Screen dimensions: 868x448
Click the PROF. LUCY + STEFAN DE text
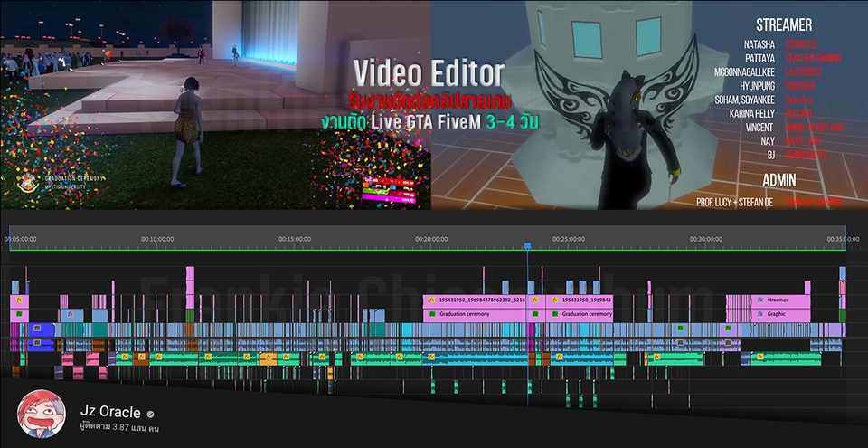tap(736, 203)
